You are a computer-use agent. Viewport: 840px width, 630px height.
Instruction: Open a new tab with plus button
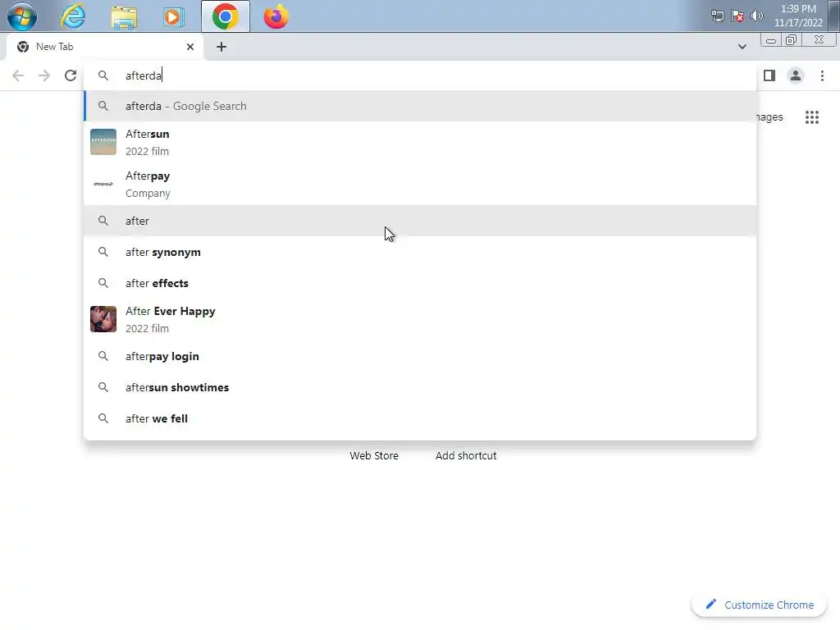click(221, 47)
